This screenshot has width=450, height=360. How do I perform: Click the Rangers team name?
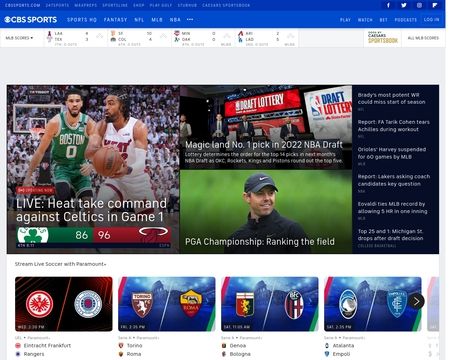coord(34,354)
